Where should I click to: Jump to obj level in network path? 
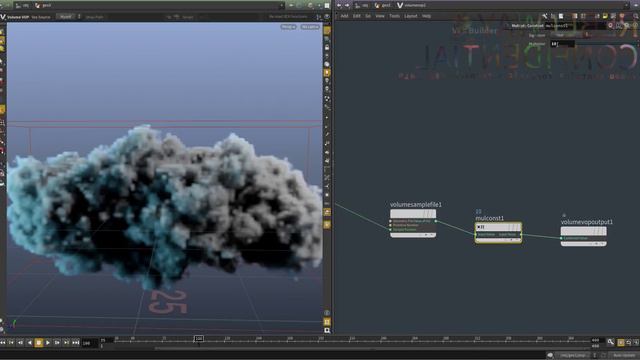click(x=361, y=5)
